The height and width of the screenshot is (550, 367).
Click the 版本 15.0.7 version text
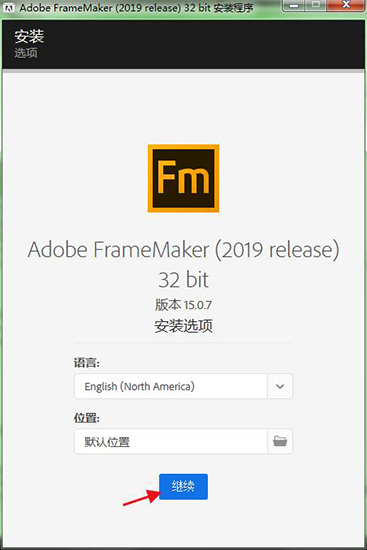(184, 304)
